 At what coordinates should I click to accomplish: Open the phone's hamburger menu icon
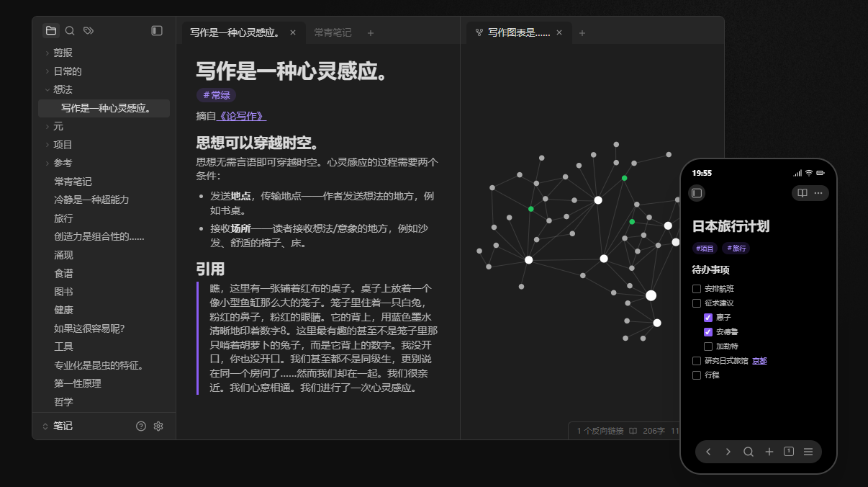click(808, 452)
